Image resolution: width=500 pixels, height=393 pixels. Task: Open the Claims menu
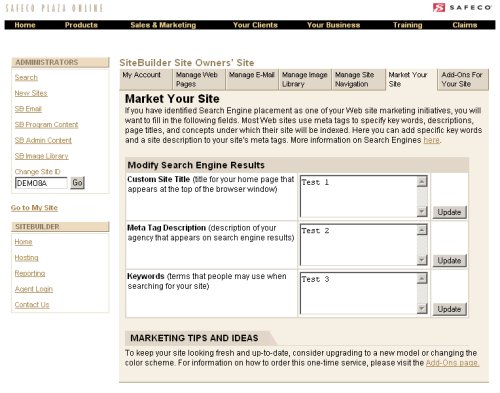465,25
